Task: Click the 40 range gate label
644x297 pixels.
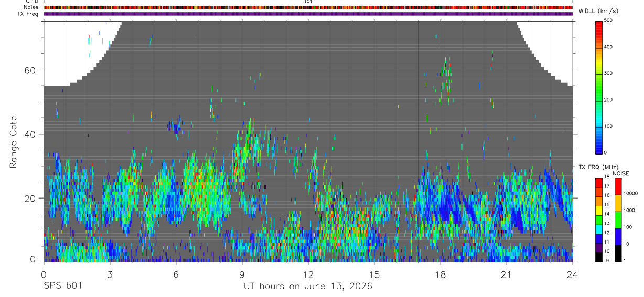Action: tap(31, 134)
